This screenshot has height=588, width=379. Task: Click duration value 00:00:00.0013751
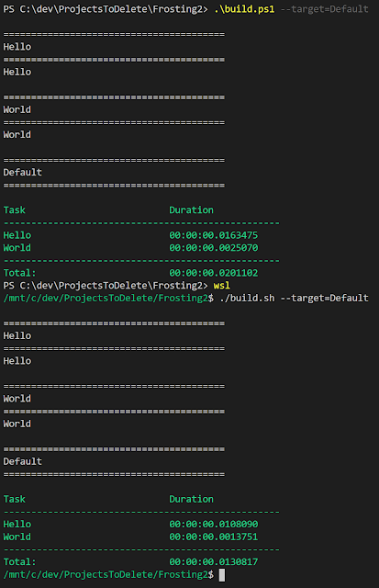214,537
